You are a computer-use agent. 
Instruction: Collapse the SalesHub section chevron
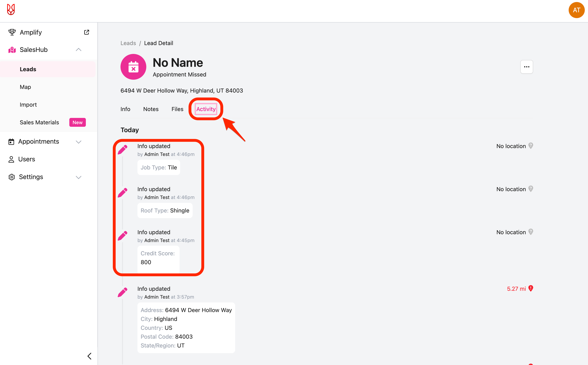(79, 50)
